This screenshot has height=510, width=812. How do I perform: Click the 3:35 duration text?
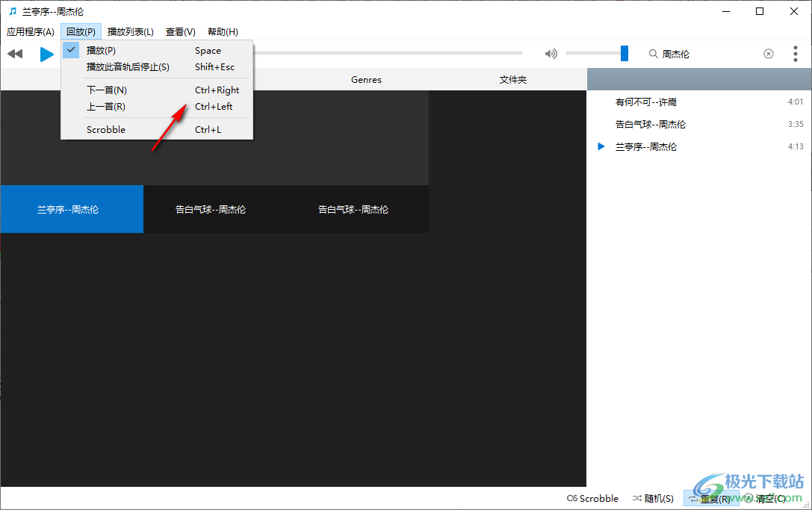[x=796, y=124]
